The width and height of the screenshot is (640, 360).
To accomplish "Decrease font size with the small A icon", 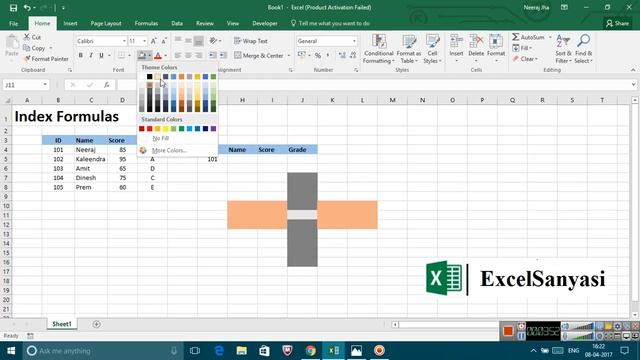I will tap(164, 41).
